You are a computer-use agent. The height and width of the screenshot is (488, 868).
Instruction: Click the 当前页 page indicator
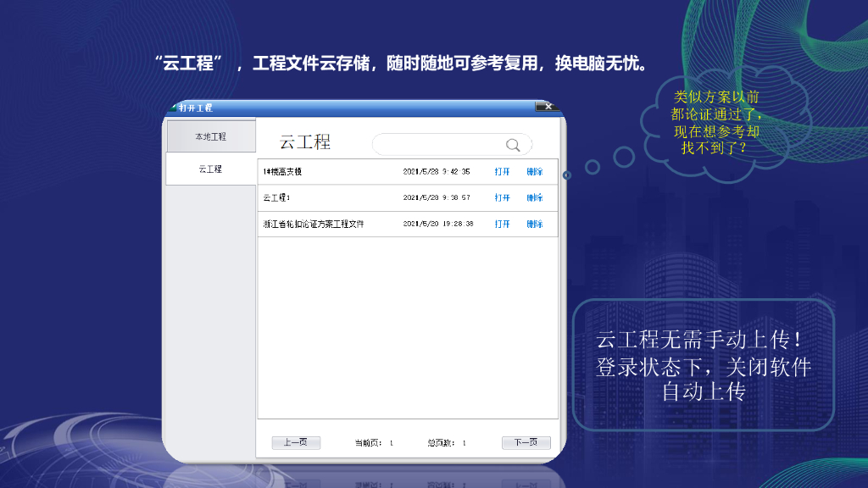coord(374,442)
